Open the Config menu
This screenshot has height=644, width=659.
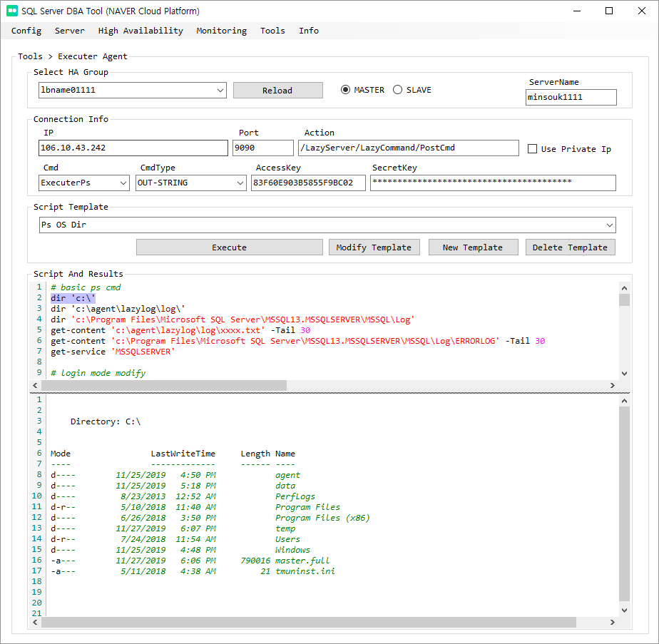click(x=26, y=31)
